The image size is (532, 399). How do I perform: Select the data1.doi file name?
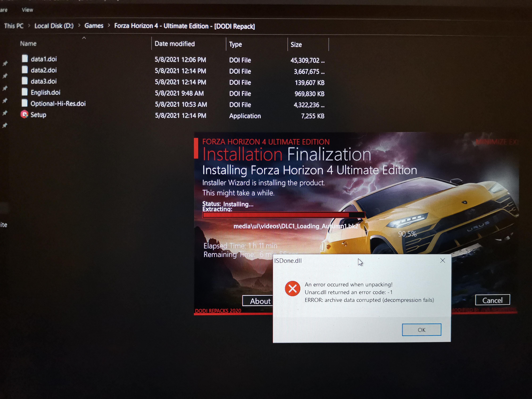(x=44, y=59)
